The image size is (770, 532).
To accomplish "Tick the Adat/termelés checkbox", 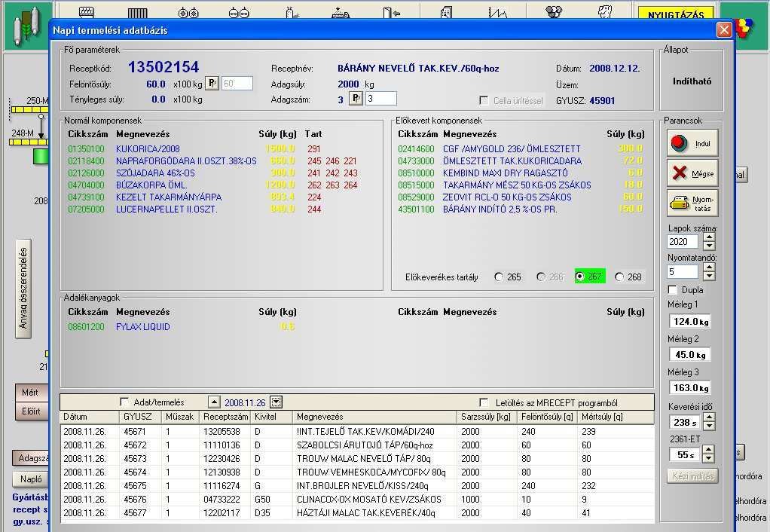I will click(125, 402).
